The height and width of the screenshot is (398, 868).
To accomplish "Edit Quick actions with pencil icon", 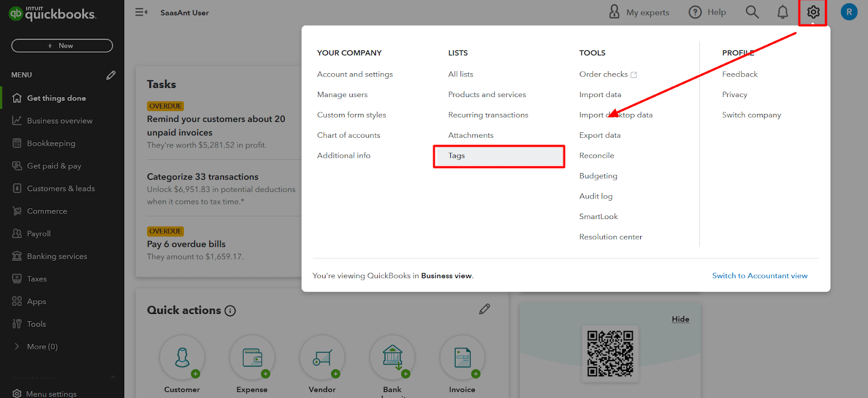I will tap(484, 309).
